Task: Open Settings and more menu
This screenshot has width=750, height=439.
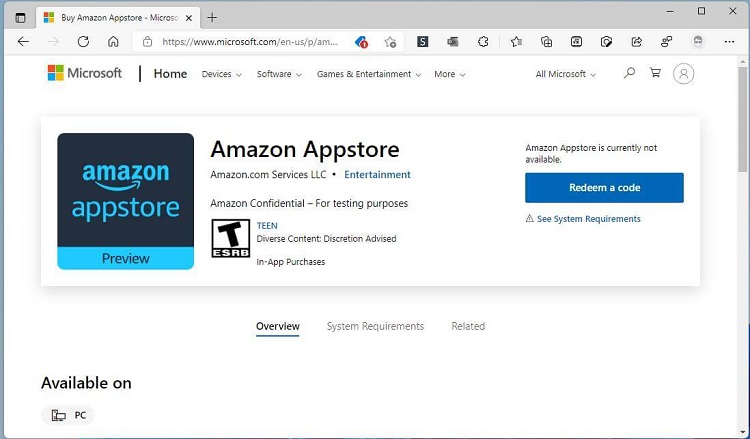Action: (729, 42)
